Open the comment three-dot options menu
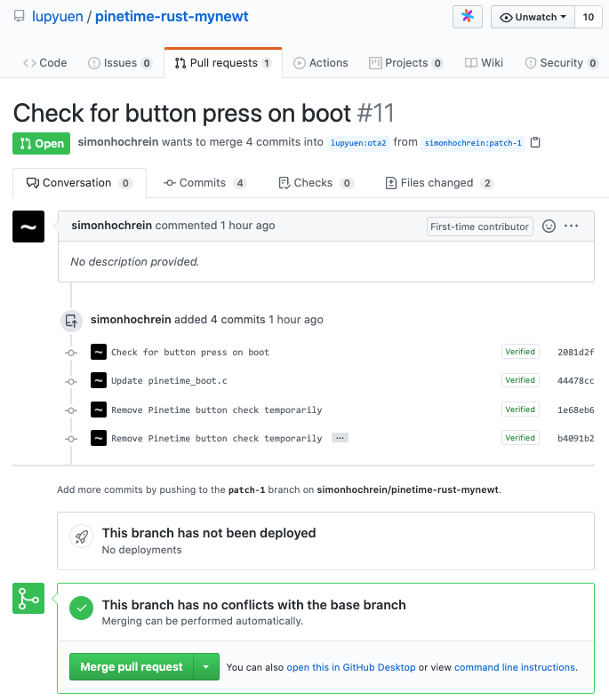Image resolution: width=609 pixels, height=700 pixels. [572, 227]
